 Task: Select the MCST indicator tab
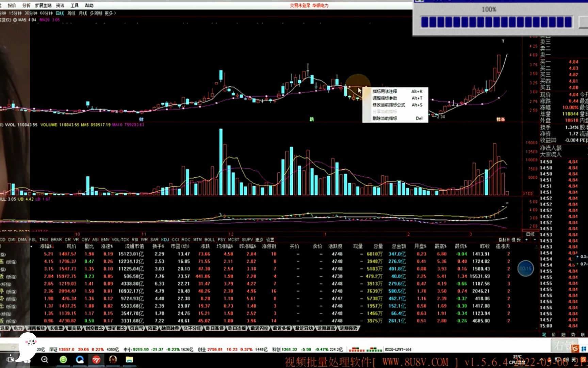(233, 240)
